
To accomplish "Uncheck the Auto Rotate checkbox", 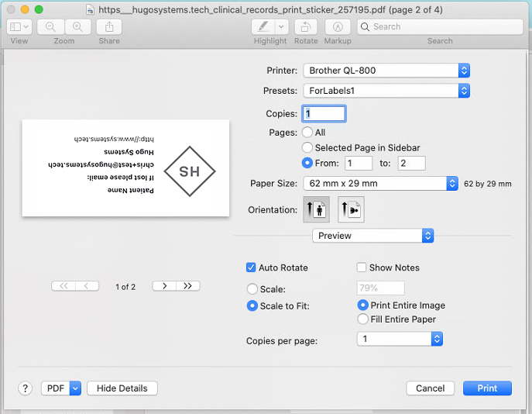I will point(251,267).
